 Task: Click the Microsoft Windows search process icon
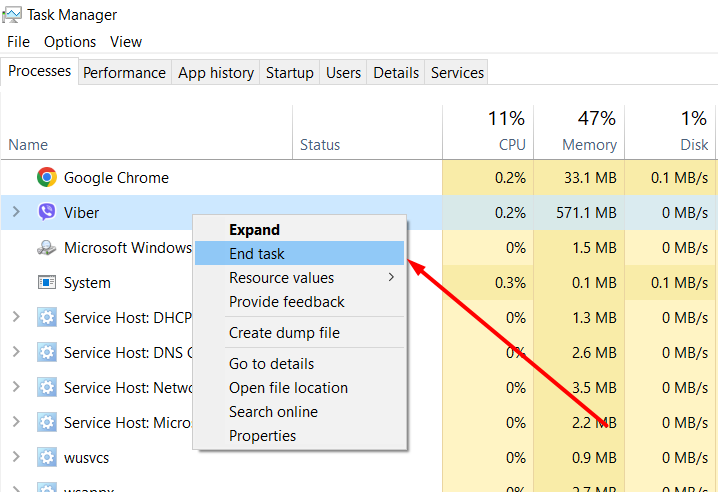coord(46,248)
